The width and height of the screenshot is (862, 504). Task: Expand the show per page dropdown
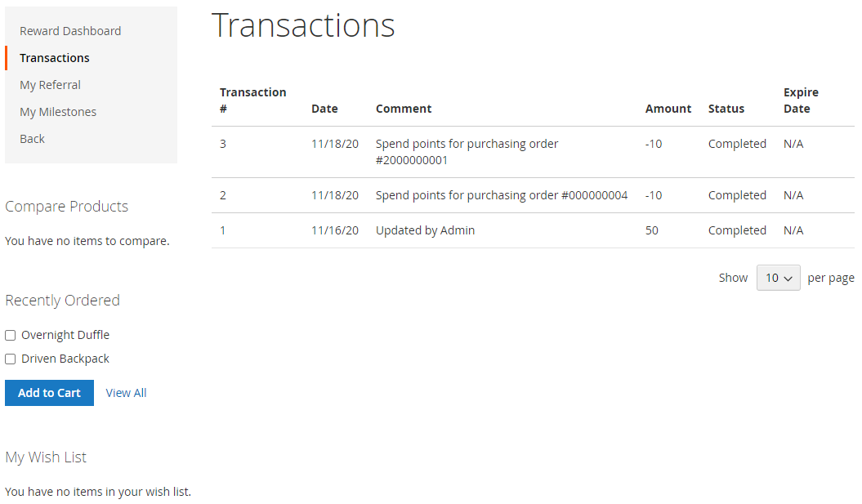pyautogui.click(x=778, y=278)
